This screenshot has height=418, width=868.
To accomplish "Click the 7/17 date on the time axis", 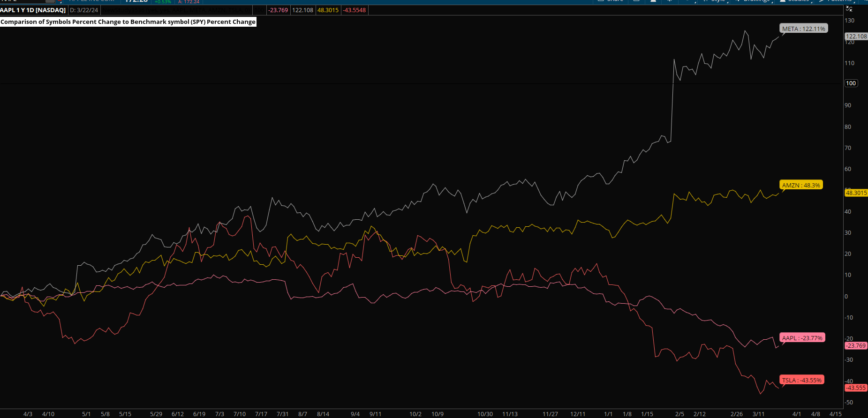I will click(261, 414).
